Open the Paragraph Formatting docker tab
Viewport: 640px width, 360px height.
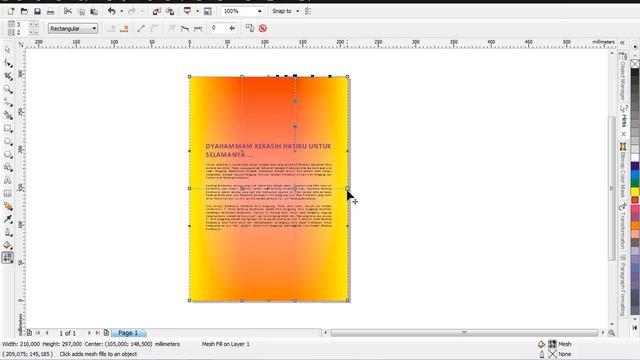623,286
